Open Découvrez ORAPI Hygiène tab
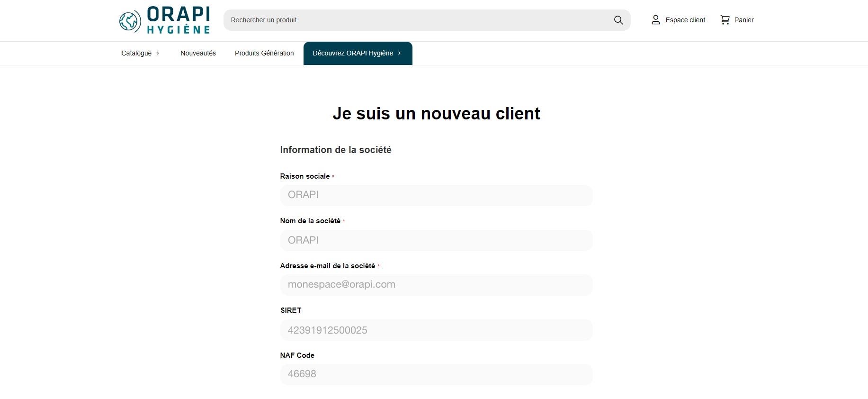 [358, 53]
